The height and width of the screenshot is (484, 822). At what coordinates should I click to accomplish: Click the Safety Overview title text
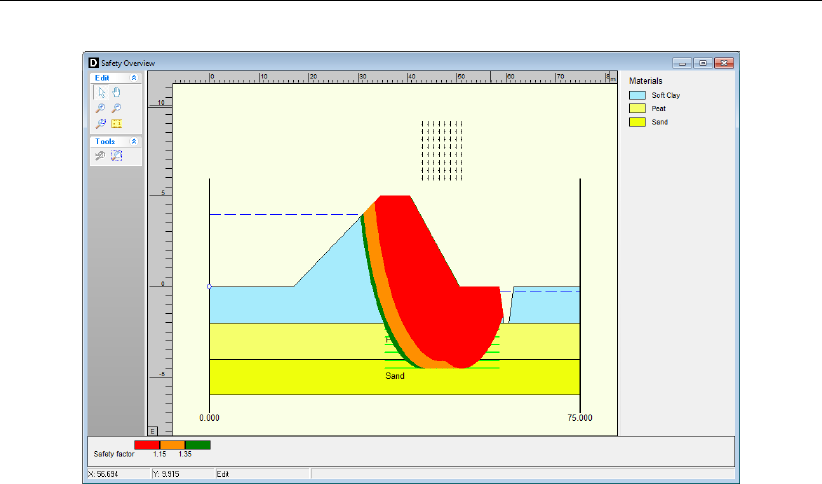point(128,63)
